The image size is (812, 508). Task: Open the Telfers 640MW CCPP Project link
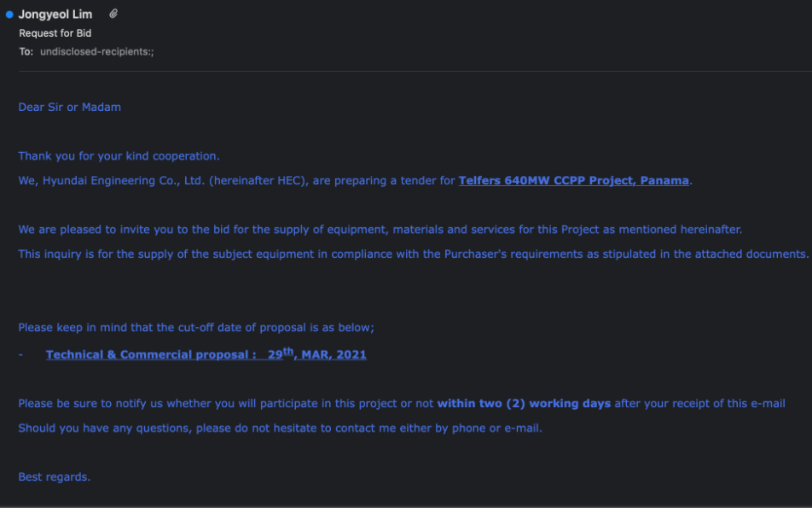tap(574, 180)
